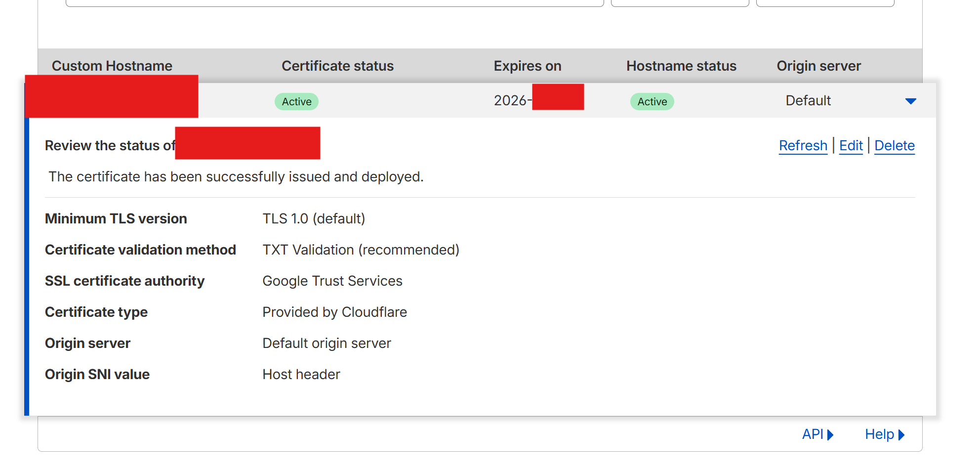This screenshot has height=473, width=980.
Task: Select the Expires on column header
Action: tap(527, 66)
